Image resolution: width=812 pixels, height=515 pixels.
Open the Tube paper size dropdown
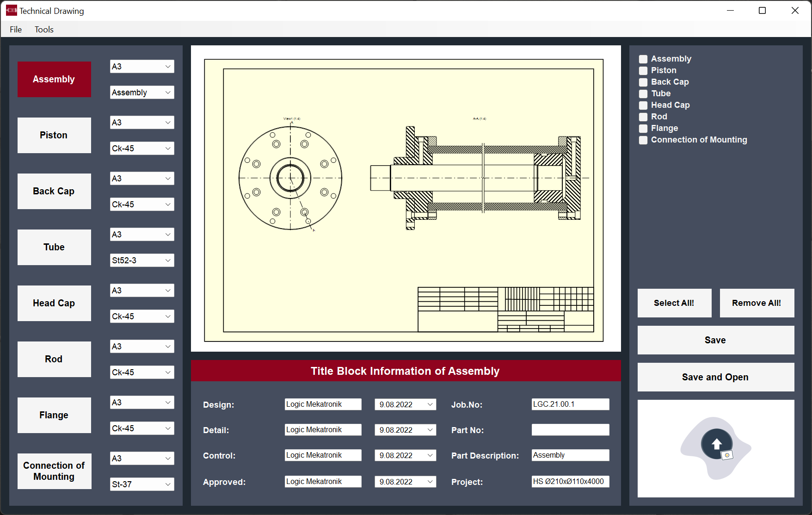tap(142, 235)
